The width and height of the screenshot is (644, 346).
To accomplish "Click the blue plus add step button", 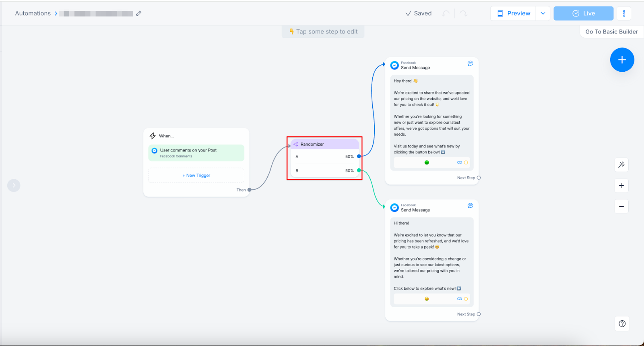I will (x=622, y=60).
